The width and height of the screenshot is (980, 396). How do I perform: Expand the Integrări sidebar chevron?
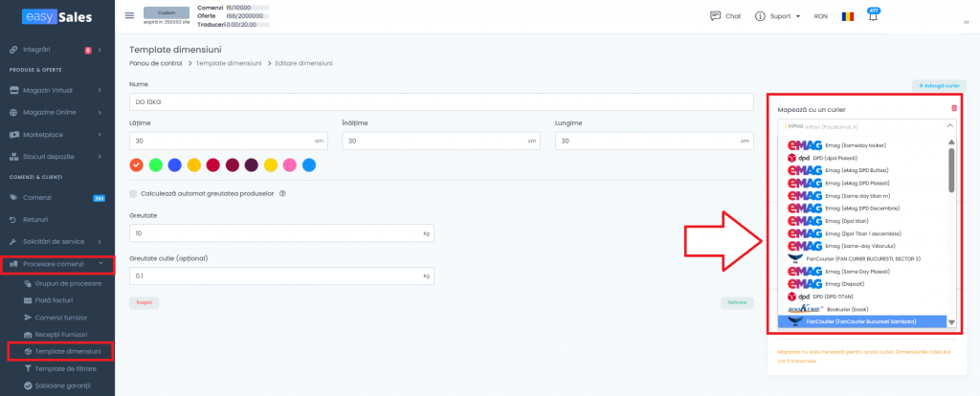100,50
